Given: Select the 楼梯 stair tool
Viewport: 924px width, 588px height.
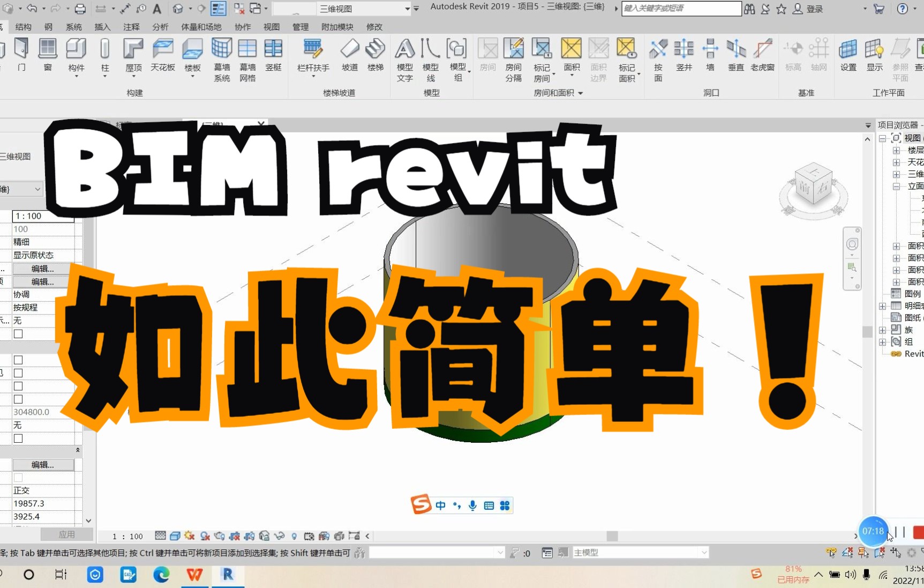Looking at the screenshot, I should pyautogui.click(x=375, y=55).
